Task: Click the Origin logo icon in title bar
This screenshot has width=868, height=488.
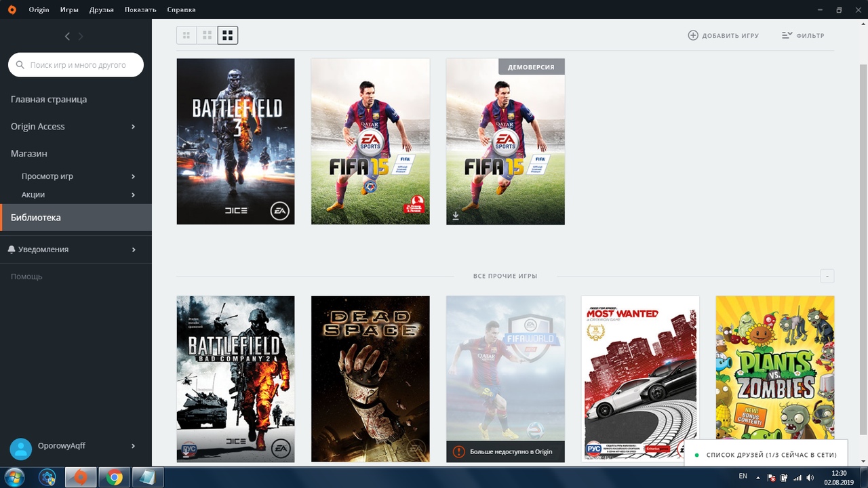Action: pos(12,9)
